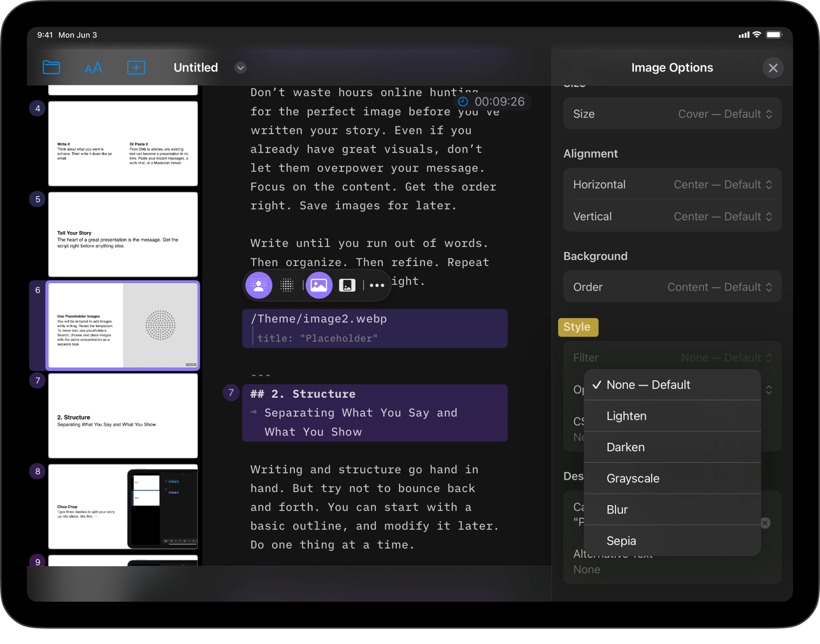The width and height of the screenshot is (820, 644).
Task: Open the three-dot more options icon
Action: tap(377, 286)
